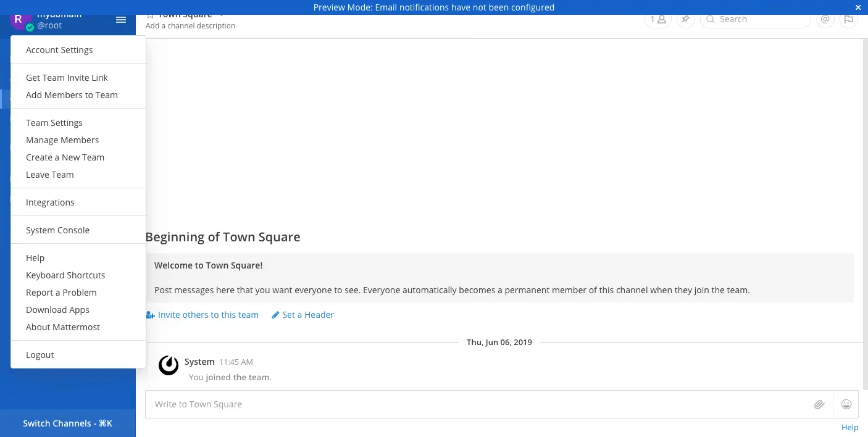The width and height of the screenshot is (868, 437).
Task: Open recent mentions with @ icon
Action: point(824,19)
